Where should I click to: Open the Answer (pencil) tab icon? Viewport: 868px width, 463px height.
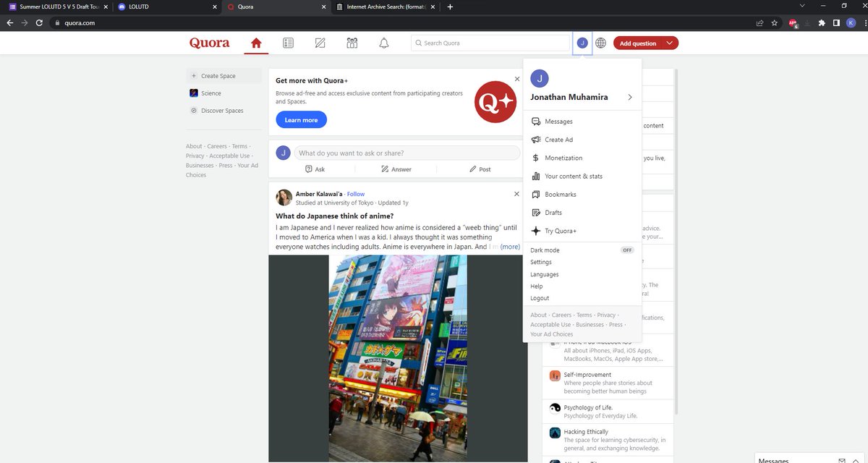320,43
